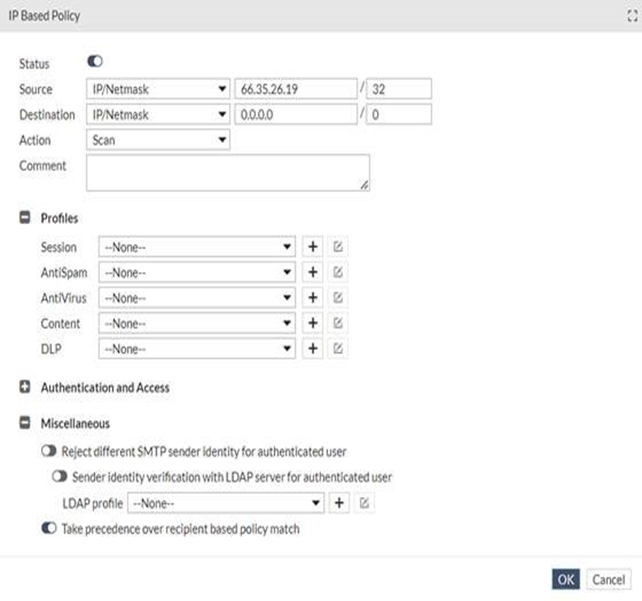This screenshot has width=642, height=601.
Task: Click the Source IP address field
Action: (x=294, y=89)
